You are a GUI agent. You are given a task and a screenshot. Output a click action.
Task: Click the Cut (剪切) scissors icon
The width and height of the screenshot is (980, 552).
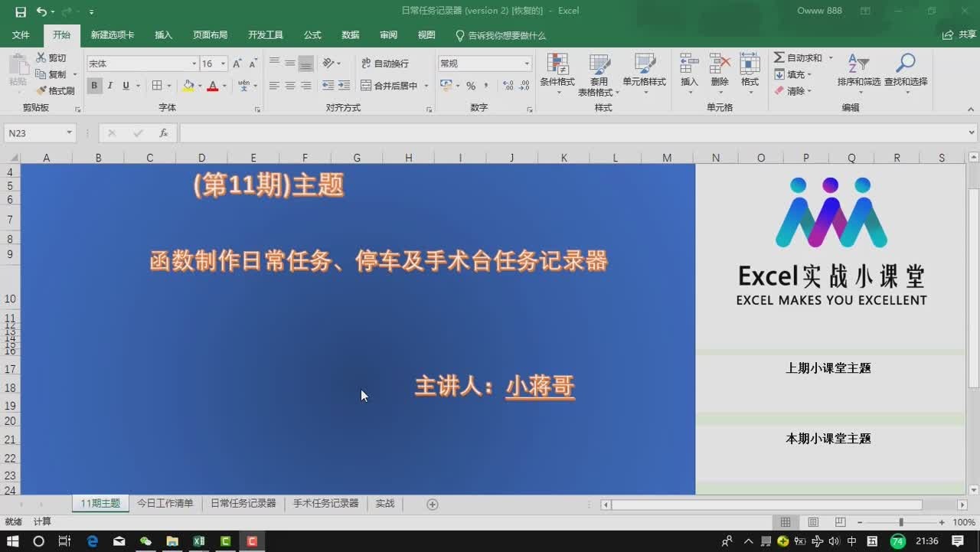[41, 58]
